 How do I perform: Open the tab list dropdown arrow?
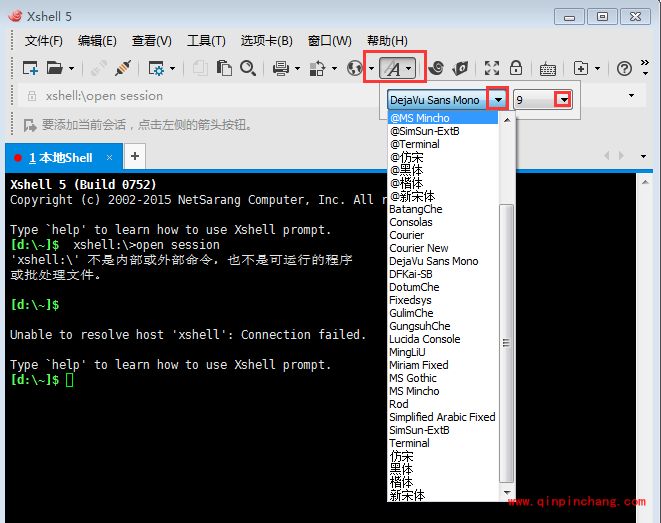(x=643, y=156)
